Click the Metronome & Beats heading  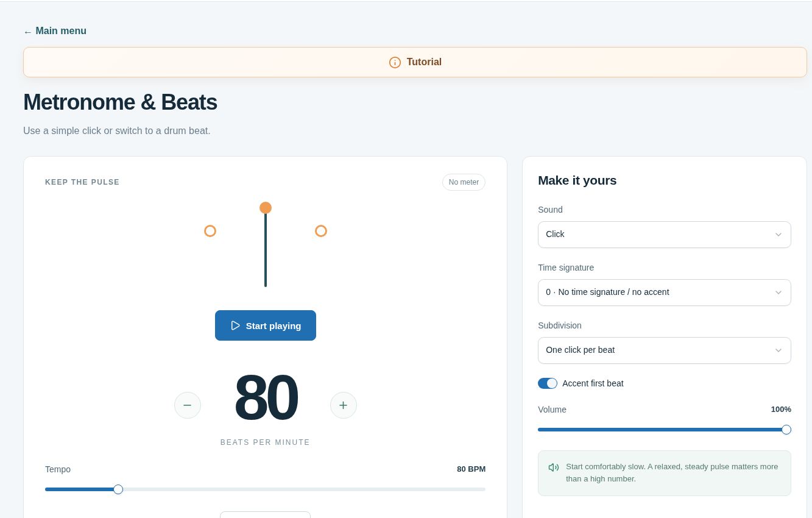point(120,102)
